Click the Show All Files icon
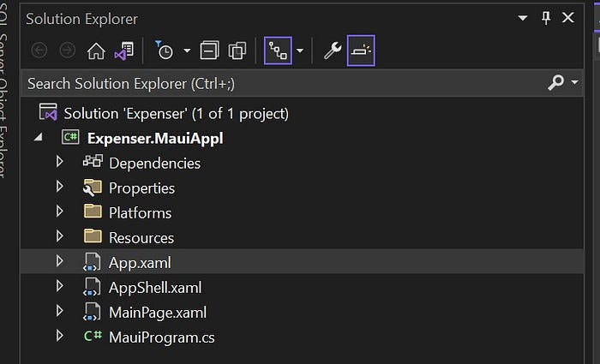Screen dimensions: 600x364 click(237, 51)
